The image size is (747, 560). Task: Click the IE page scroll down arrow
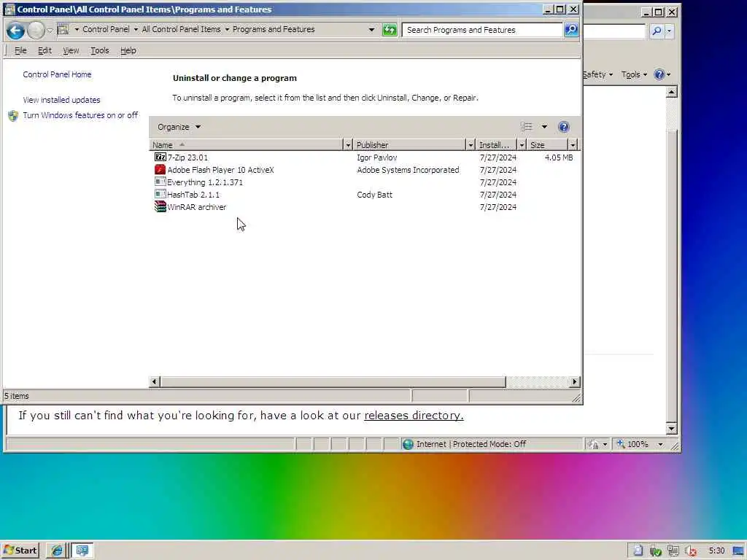[x=671, y=428]
